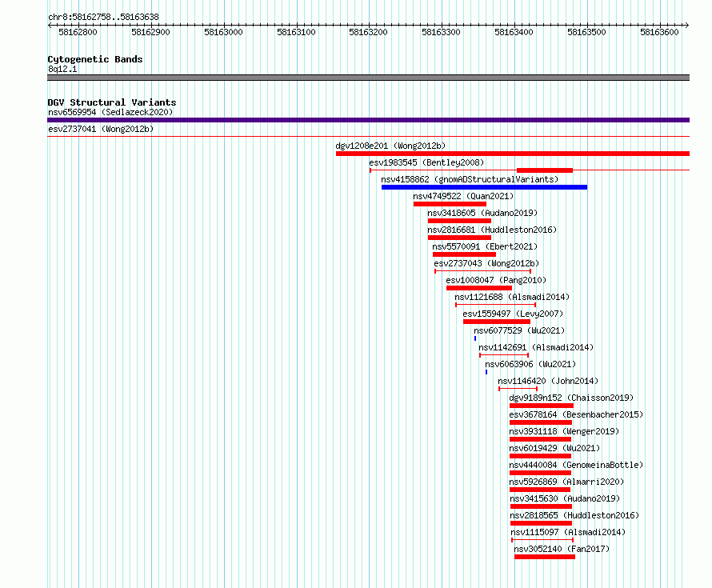Click the nsv6077529 (Wu2021) label

[519, 330]
